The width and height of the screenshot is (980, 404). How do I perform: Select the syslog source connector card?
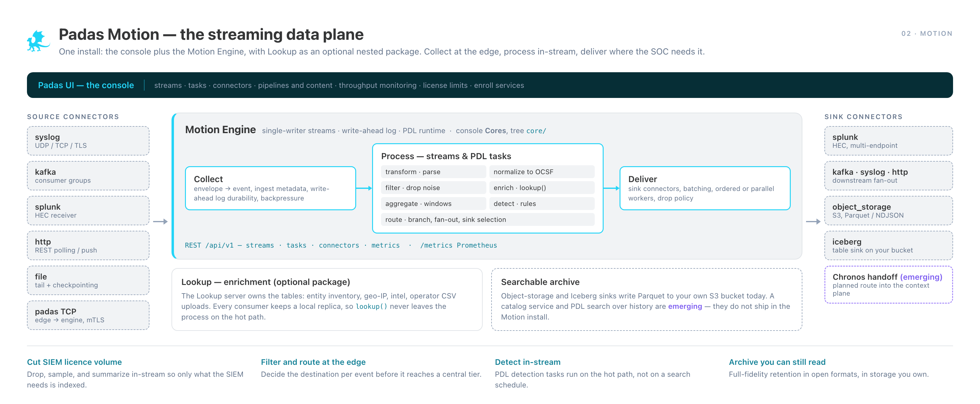88,141
